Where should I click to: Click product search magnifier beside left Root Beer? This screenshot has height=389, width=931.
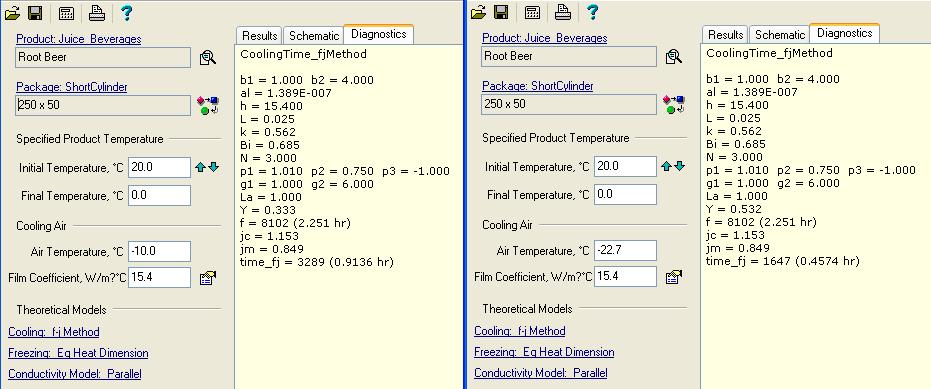click(207, 58)
